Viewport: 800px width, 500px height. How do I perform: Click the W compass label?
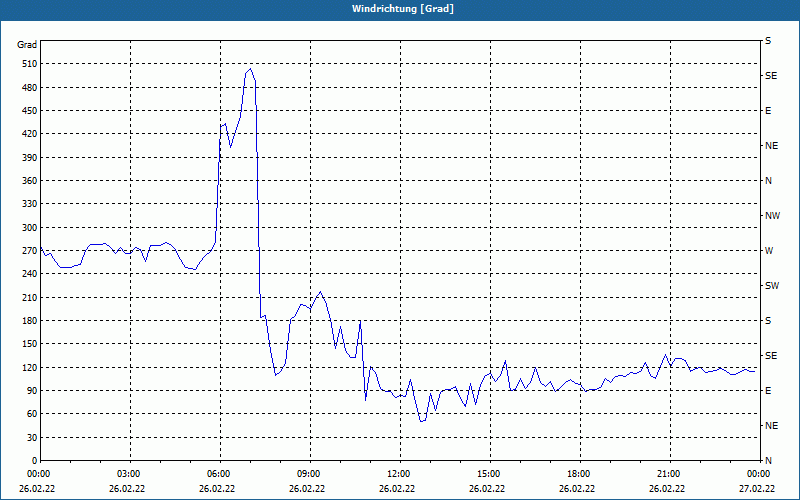(x=769, y=251)
